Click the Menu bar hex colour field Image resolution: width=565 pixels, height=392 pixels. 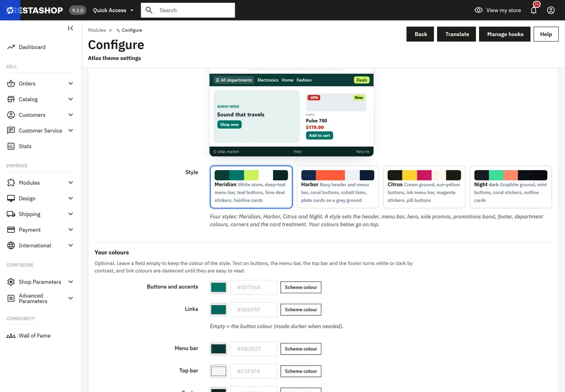tap(254, 349)
